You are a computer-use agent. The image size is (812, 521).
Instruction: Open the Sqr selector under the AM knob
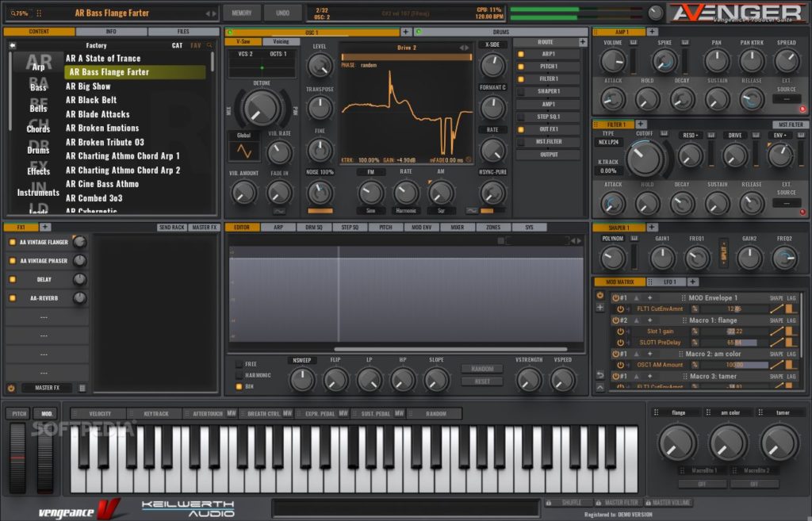pyautogui.click(x=441, y=211)
